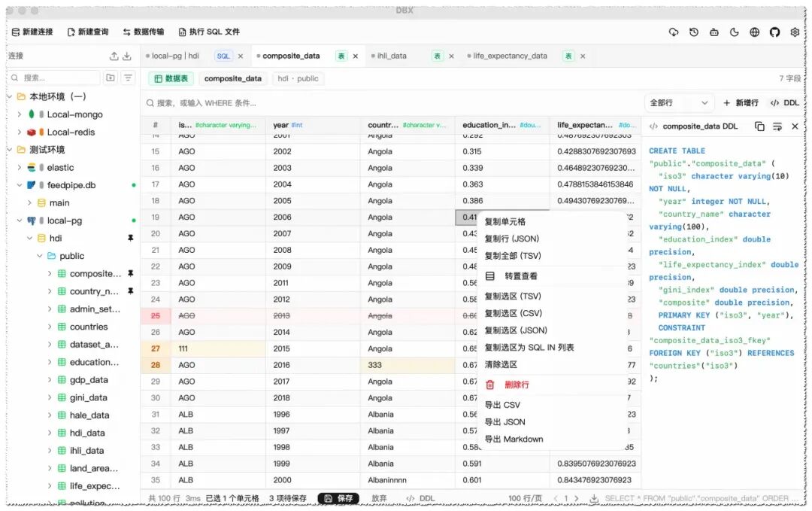Collapse the public schema folder
812x511 pixels.
tap(39, 256)
